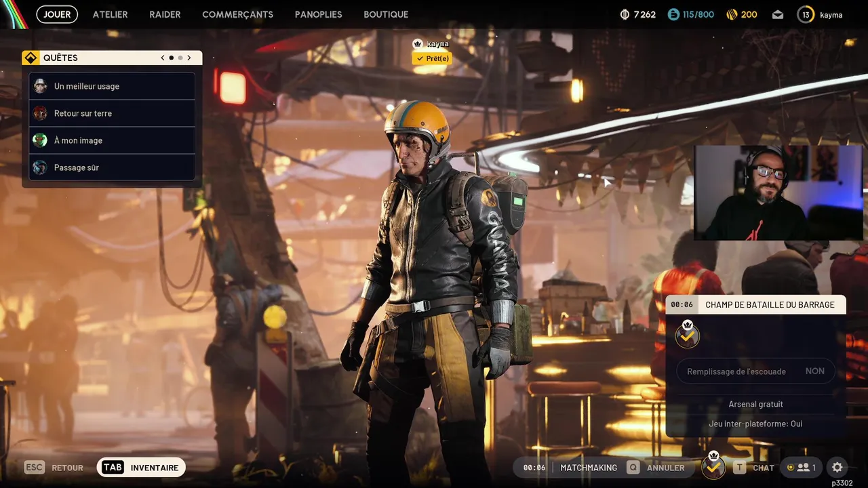Select the second quests page dot

(x=180, y=58)
